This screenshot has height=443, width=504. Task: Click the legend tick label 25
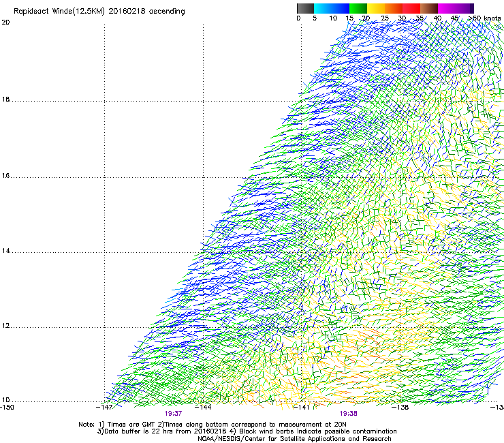pos(385,18)
